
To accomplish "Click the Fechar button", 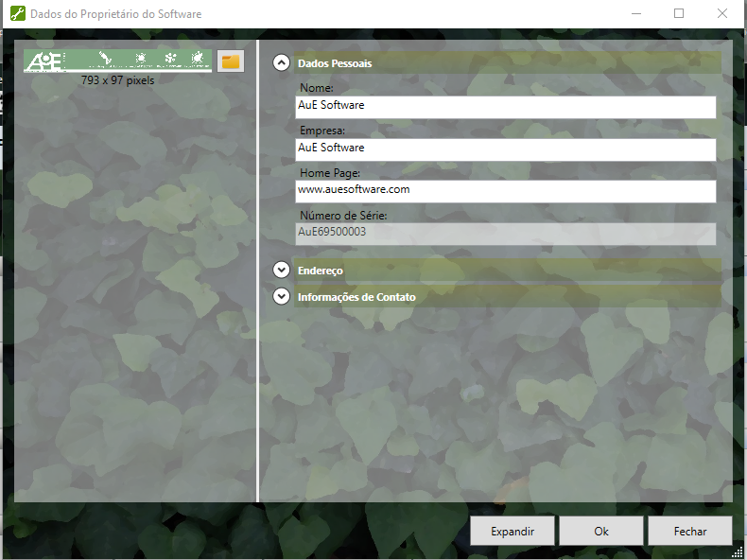I will (689, 531).
